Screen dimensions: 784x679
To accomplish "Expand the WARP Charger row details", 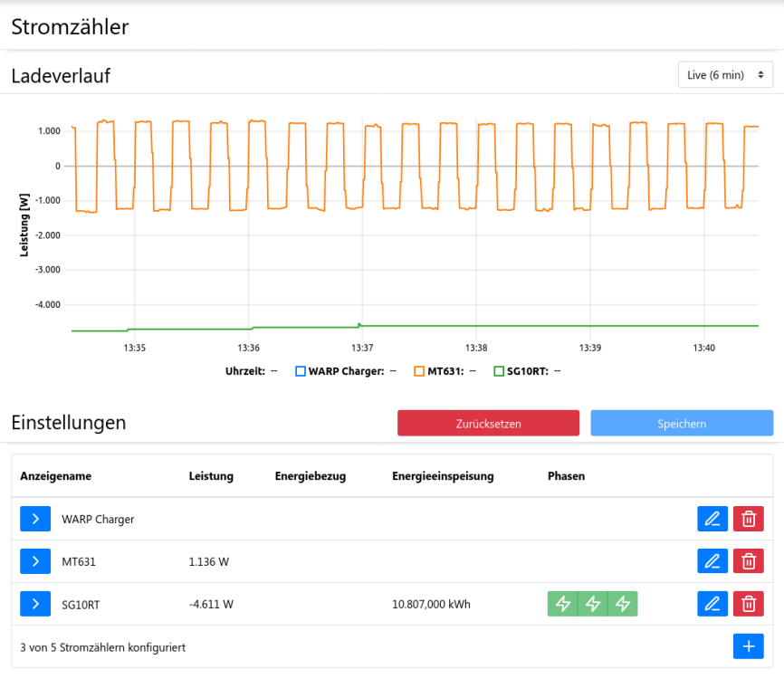I will (x=35, y=519).
